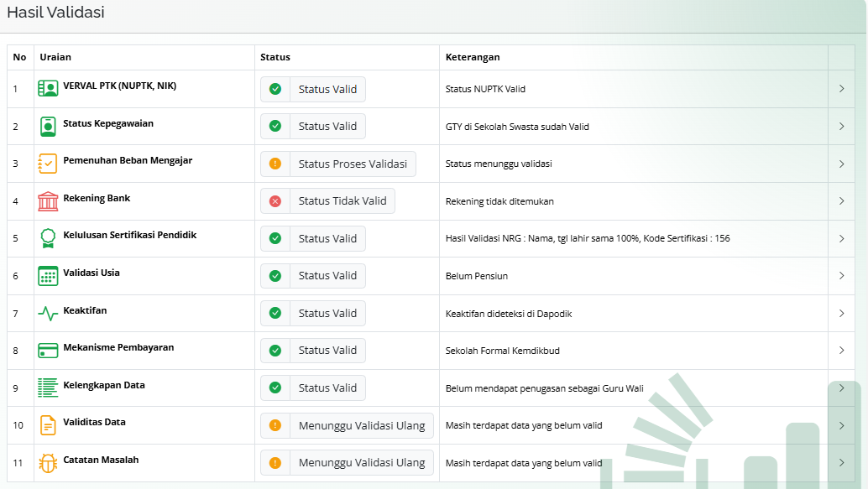The width and height of the screenshot is (868, 489).
Task: Click the Keterangan column header
Action: click(473, 57)
